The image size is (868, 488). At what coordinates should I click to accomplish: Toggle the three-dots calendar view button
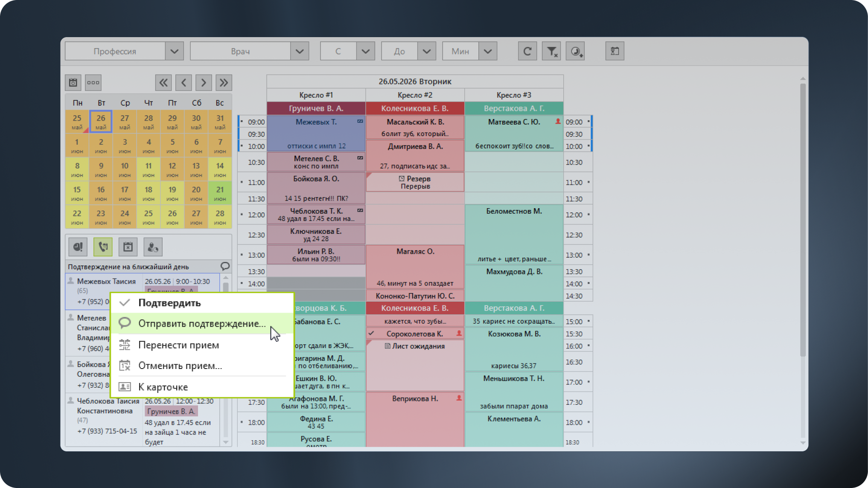pyautogui.click(x=93, y=82)
